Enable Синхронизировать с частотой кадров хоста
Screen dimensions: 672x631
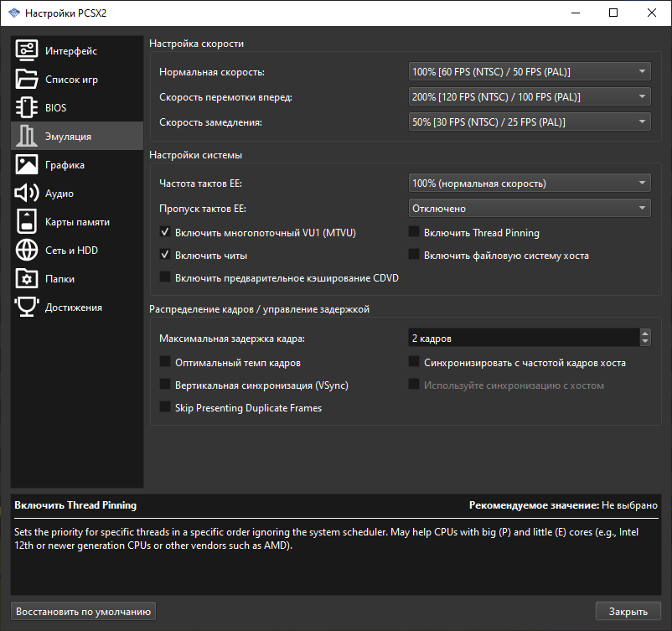[x=414, y=362]
